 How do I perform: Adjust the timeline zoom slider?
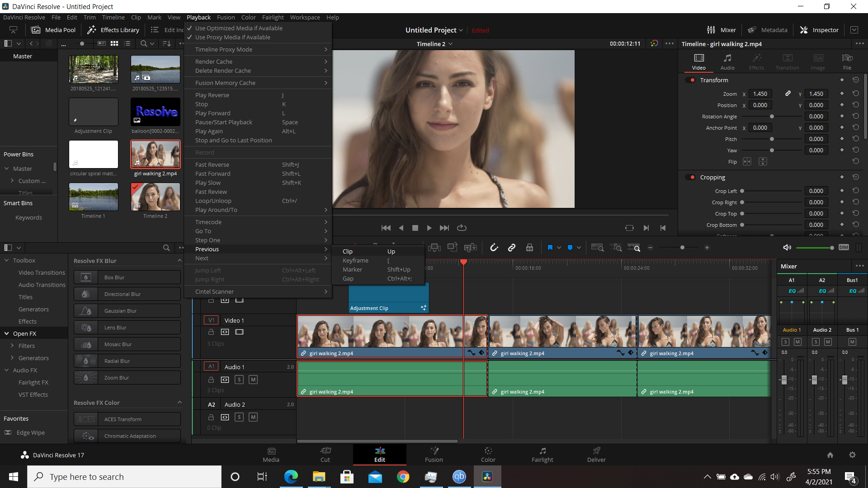[682, 248]
